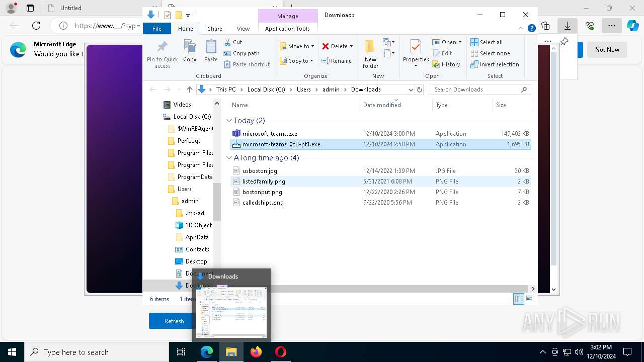The height and width of the screenshot is (362, 644).
Task: Open Windows Start menu
Action: (x=12, y=352)
